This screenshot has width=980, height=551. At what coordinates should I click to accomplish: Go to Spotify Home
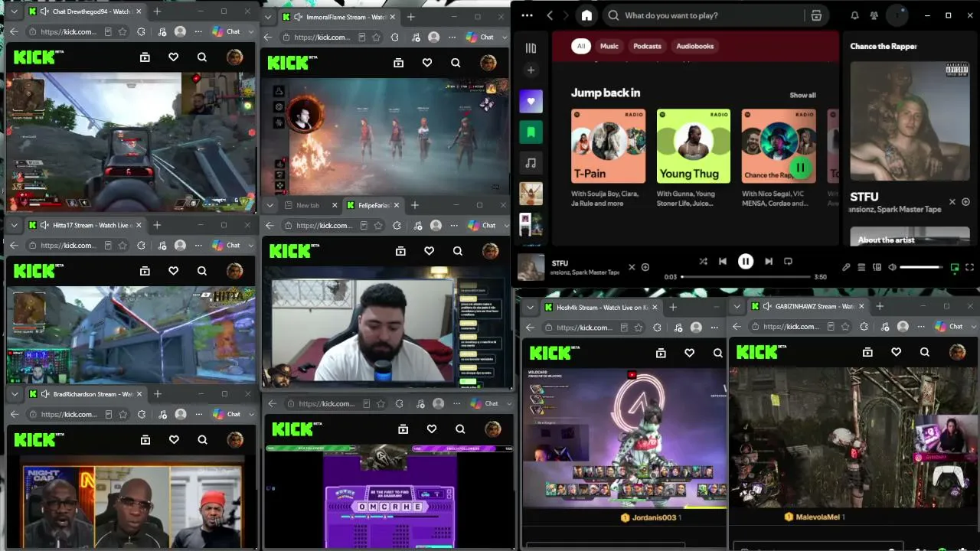586,15
